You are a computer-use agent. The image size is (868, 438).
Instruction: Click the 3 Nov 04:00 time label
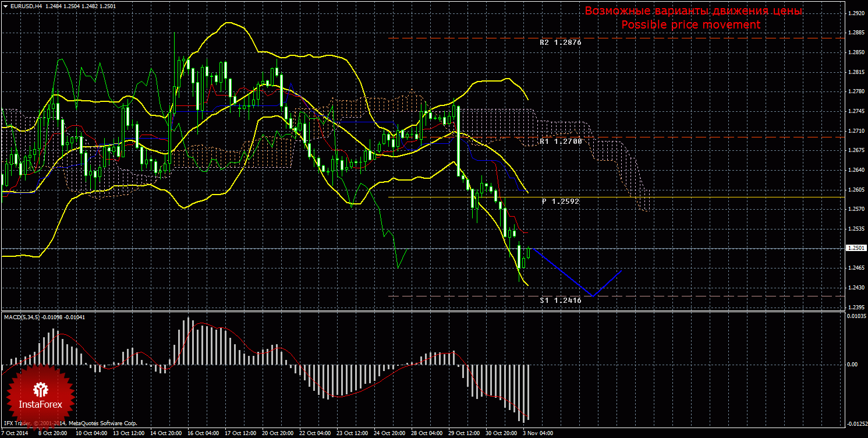[x=537, y=433]
